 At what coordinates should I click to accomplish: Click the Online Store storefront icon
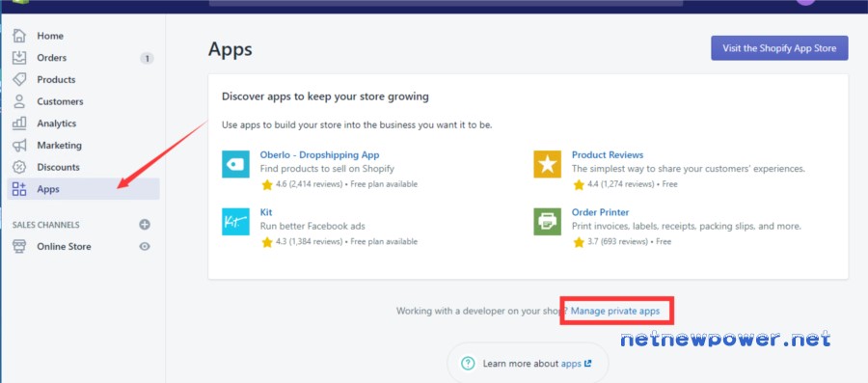pos(19,247)
